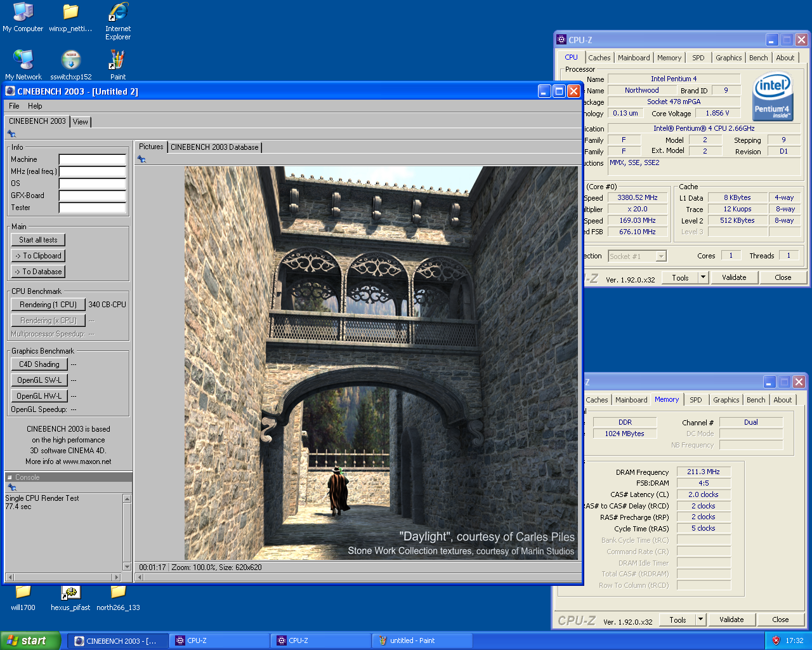Click 211.3 MHz DRAM Frequency value
Viewport: 812px width, 650px height.
click(x=704, y=472)
